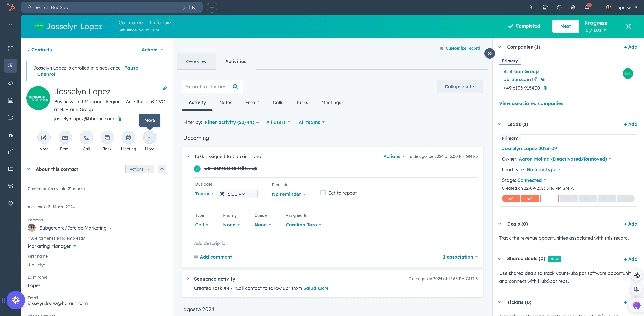The image size is (644, 316).
Task: Collapse the Companies (1) section
Action: (500, 47)
